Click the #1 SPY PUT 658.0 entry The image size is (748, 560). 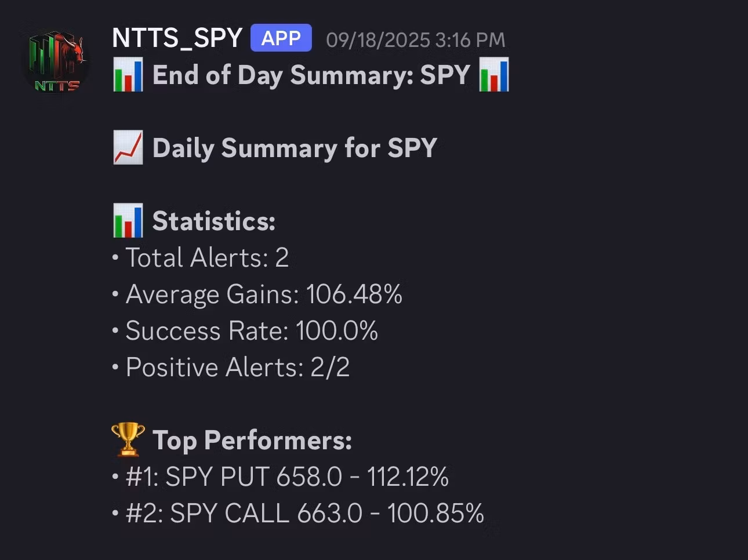(x=287, y=477)
